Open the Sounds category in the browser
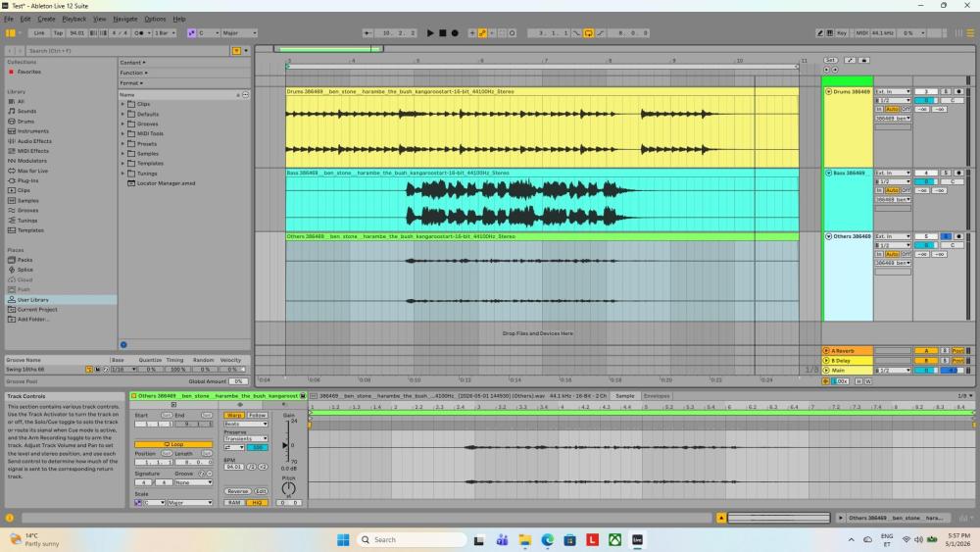The height and width of the screenshot is (552, 980). point(26,111)
